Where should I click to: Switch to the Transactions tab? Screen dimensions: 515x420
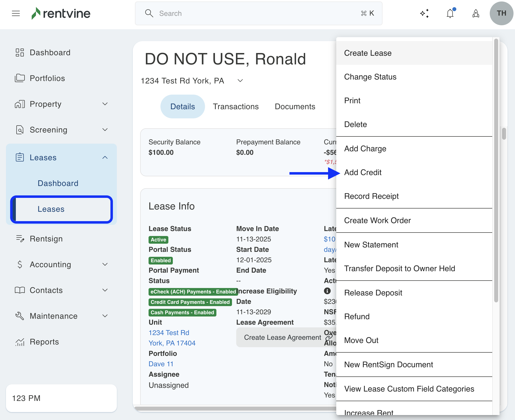pyautogui.click(x=236, y=106)
